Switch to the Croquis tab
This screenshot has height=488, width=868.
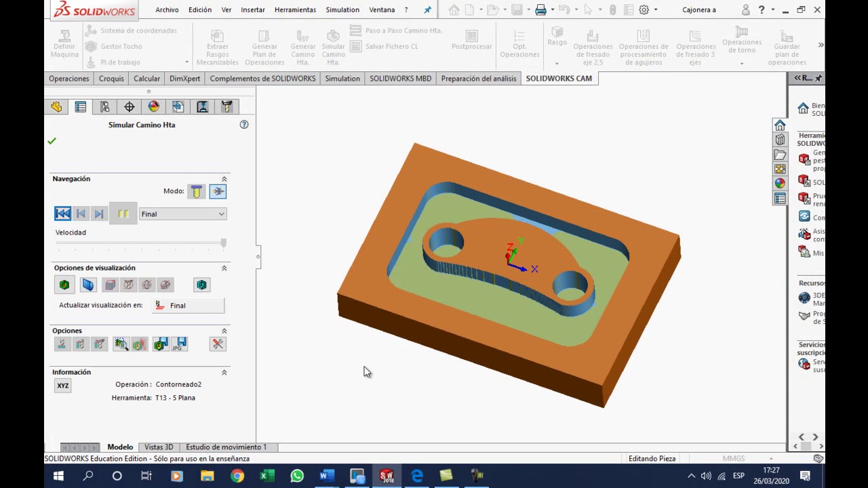point(111,79)
